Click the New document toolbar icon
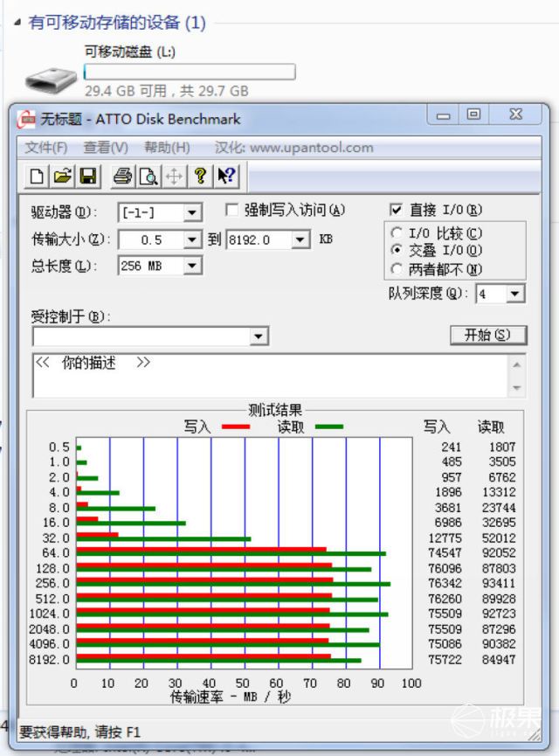 (36, 176)
